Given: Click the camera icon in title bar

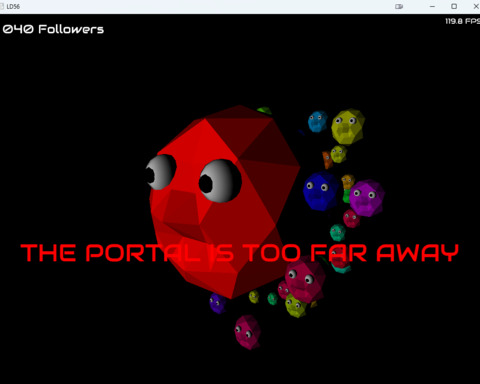Looking at the screenshot, I should click(x=399, y=6).
